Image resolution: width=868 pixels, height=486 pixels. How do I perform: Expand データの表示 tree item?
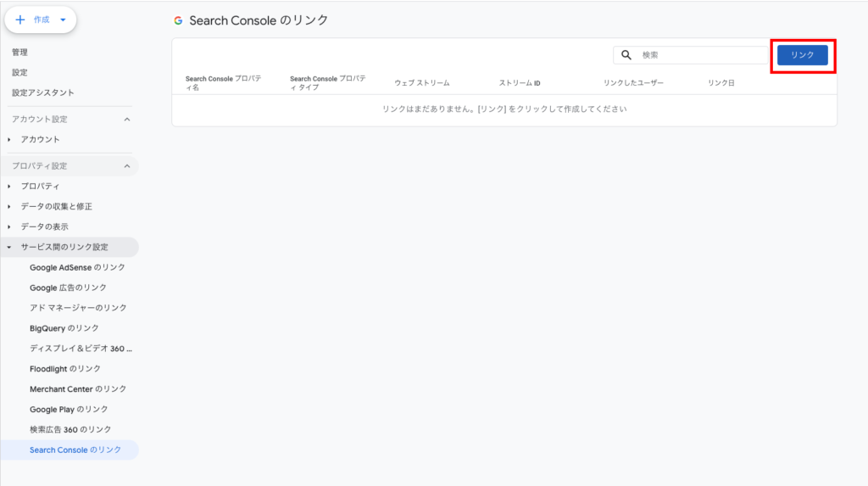pyautogui.click(x=9, y=226)
